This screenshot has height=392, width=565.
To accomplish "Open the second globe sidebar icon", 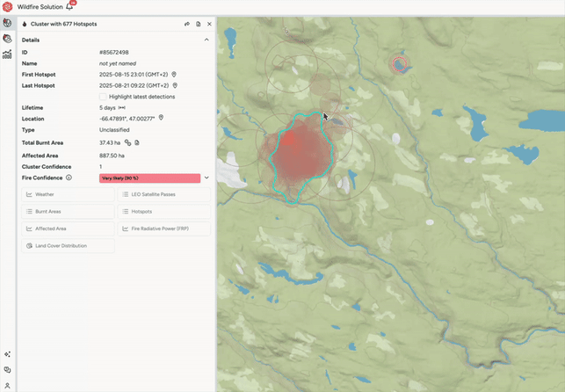I will tap(7, 38).
